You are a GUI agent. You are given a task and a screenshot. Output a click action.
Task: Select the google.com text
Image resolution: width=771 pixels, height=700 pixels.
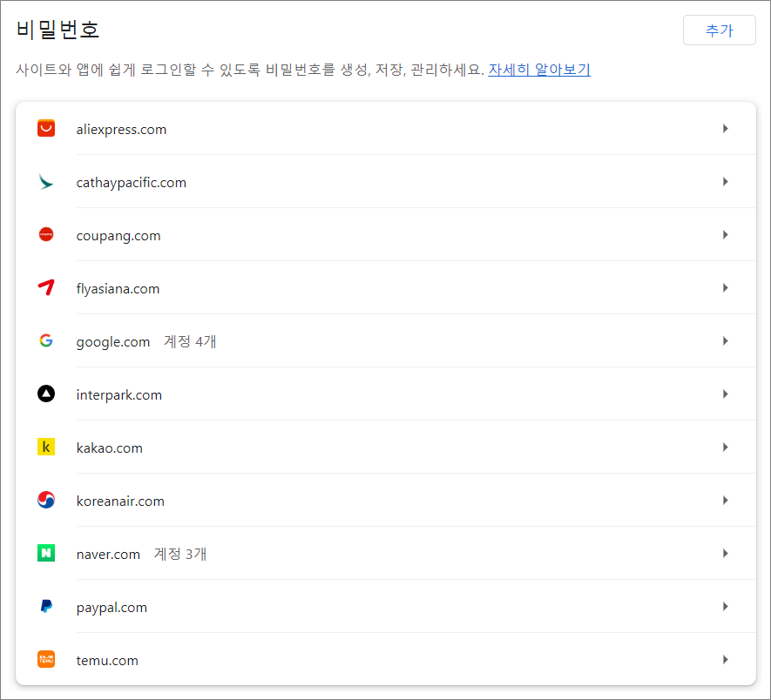pyautogui.click(x=113, y=342)
